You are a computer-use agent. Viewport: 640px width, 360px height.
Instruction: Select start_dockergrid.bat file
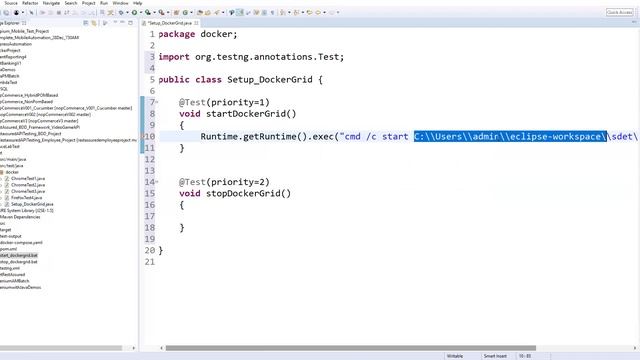coord(19,256)
